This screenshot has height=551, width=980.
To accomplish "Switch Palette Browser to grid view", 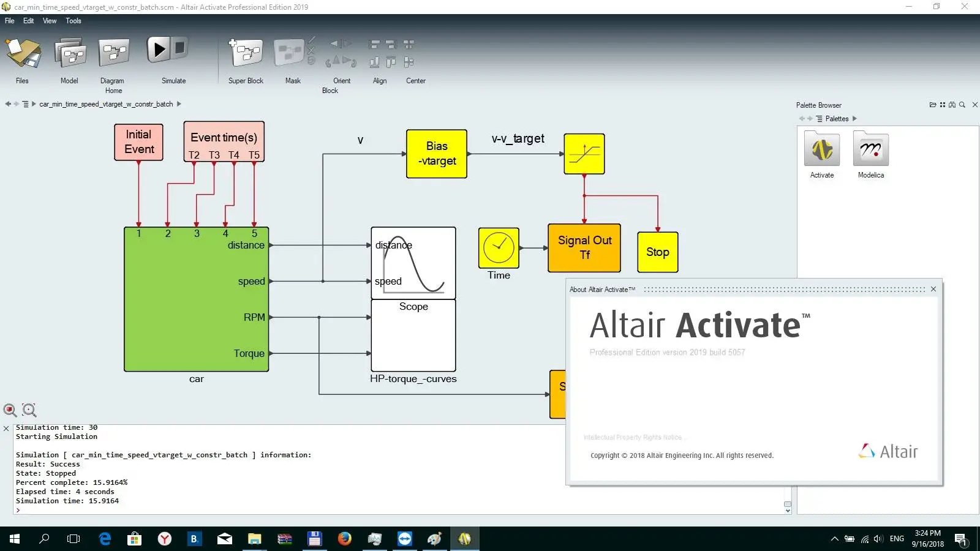I will point(943,105).
